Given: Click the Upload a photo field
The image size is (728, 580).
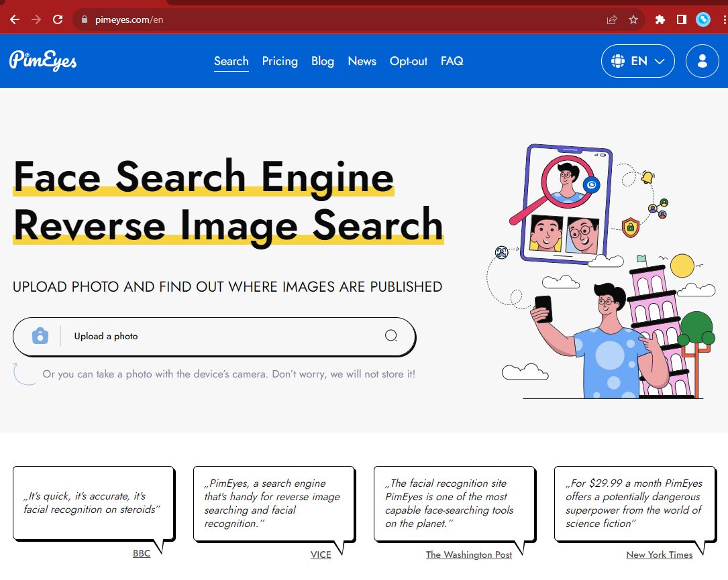Looking at the screenshot, I should (214, 337).
